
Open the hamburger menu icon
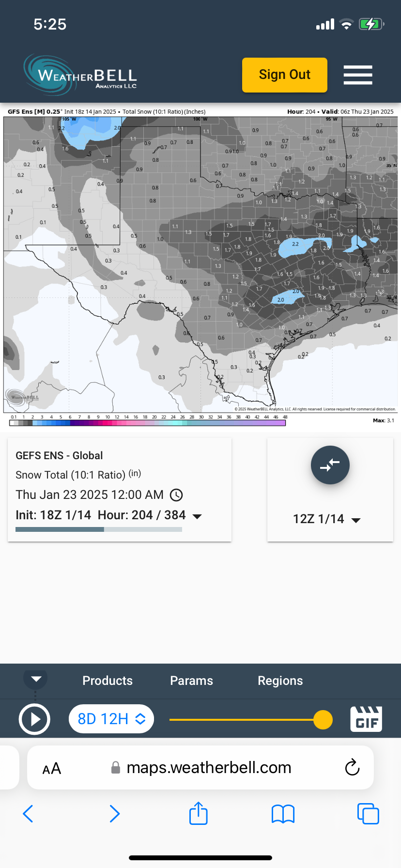(358, 75)
